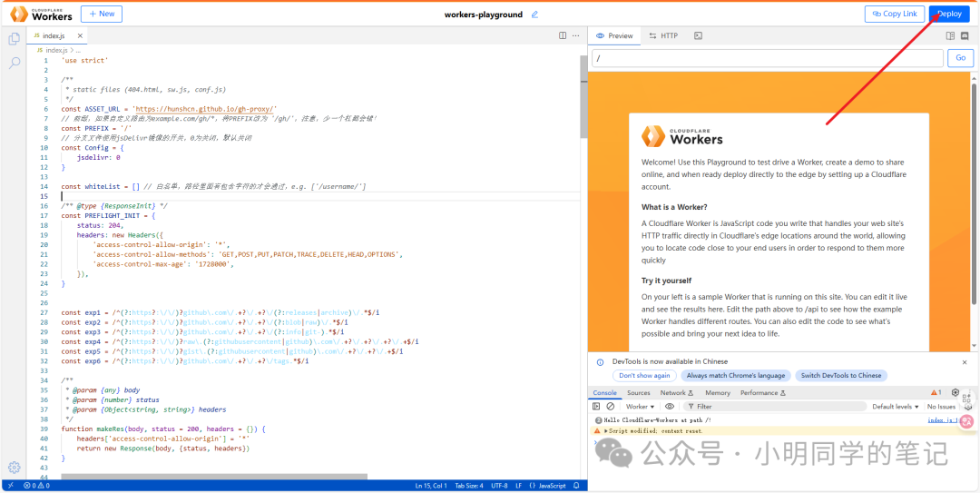The width and height of the screenshot is (980, 493).
Task: Switch to the HTTP tab
Action: tap(663, 35)
